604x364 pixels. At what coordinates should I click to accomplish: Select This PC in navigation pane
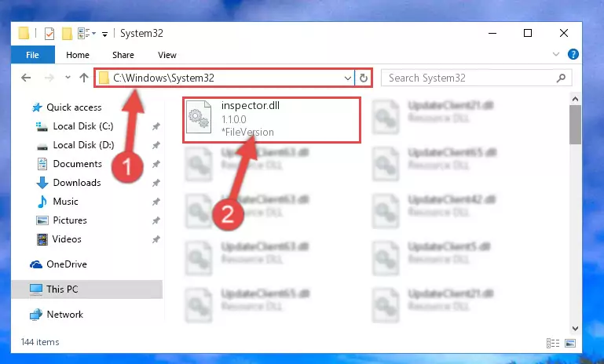(87, 289)
